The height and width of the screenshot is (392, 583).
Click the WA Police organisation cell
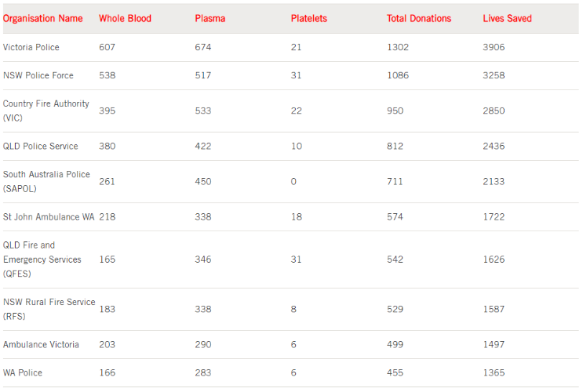pyautogui.click(x=23, y=372)
